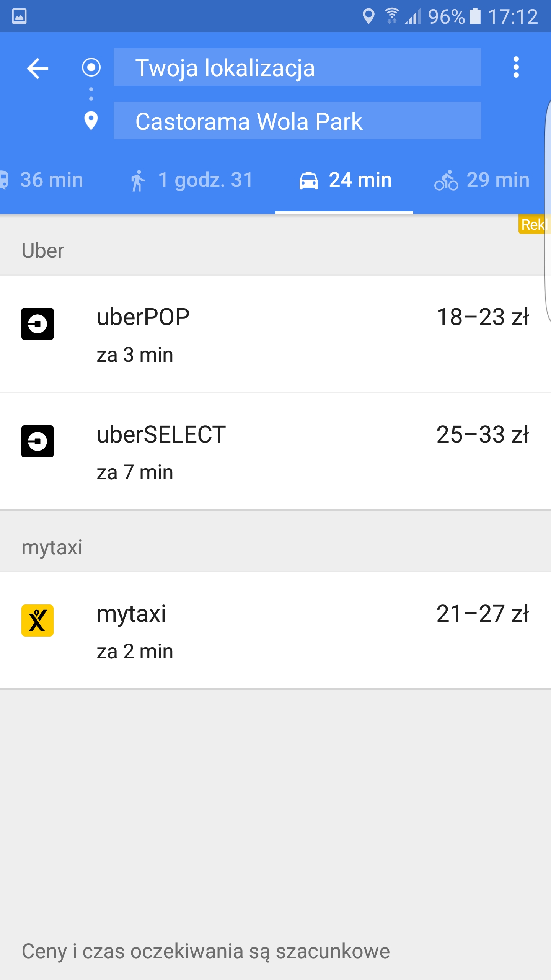551x980 pixels.
Task: Tap the yellow Rekl ad badge
Action: pos(534,224)
